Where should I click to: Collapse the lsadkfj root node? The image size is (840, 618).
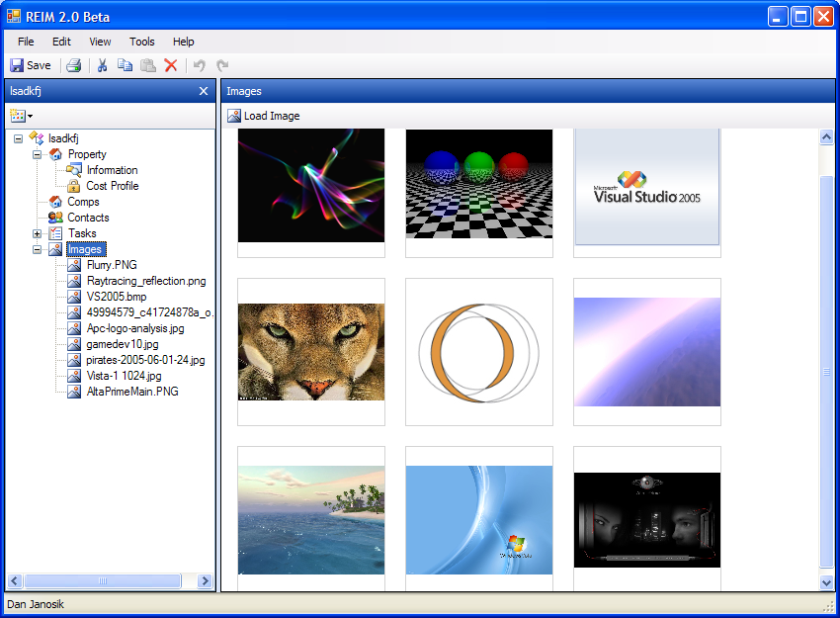point(18,138)
